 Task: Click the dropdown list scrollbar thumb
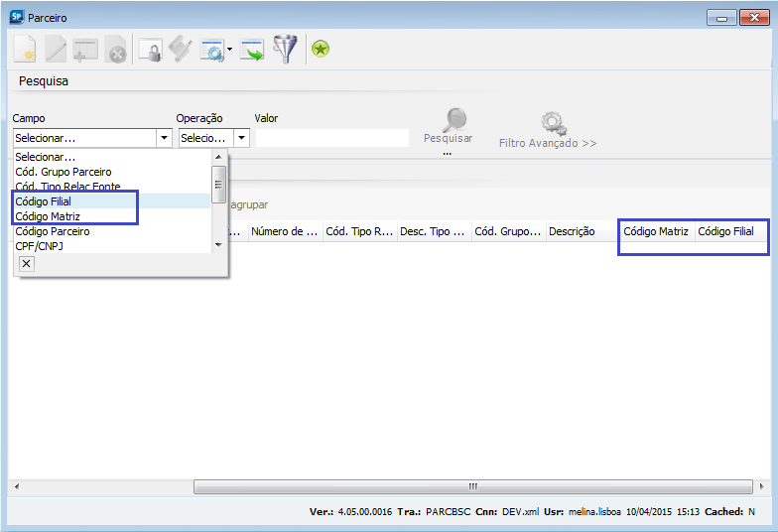pyautogui.click(x=218, y=185)
